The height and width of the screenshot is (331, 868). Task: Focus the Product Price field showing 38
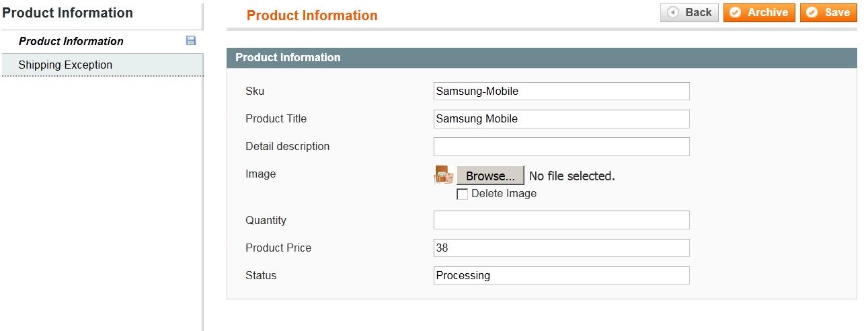(x=561, y=248)
